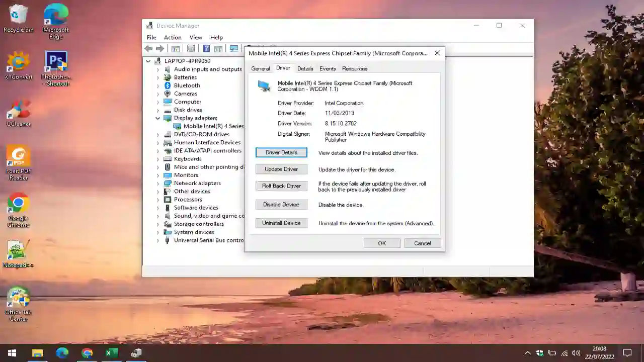Image resolution: width=644 pixels, height=362 pixels.
Task: Select the Cameras category icon
Action: [168, 94]
